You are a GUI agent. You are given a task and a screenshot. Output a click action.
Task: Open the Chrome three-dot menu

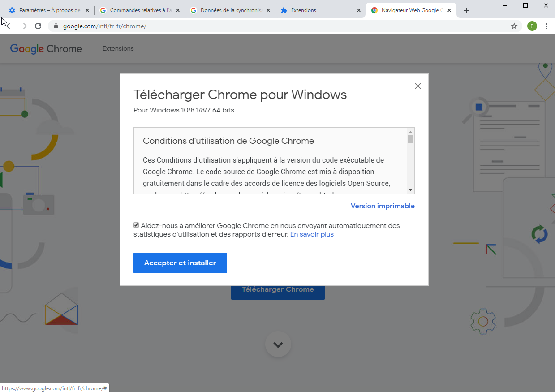(547, 26)
